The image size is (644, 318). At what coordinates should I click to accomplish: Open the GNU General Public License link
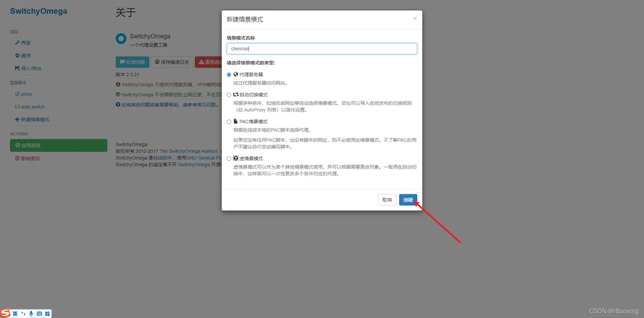(204, 157)
